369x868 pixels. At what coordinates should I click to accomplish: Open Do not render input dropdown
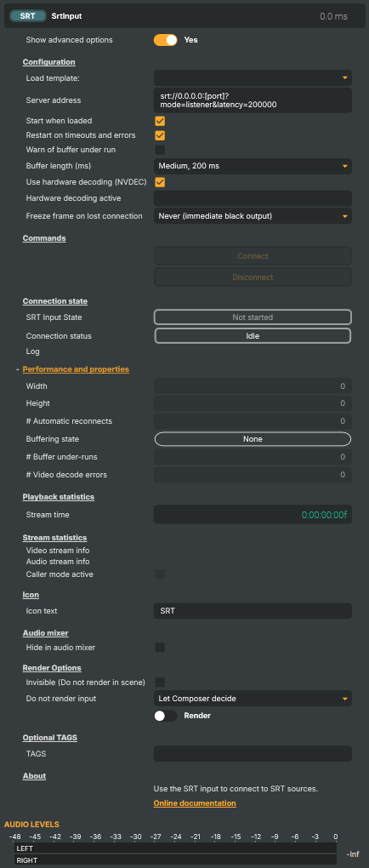pyautogui.click(x=253, y=699)
